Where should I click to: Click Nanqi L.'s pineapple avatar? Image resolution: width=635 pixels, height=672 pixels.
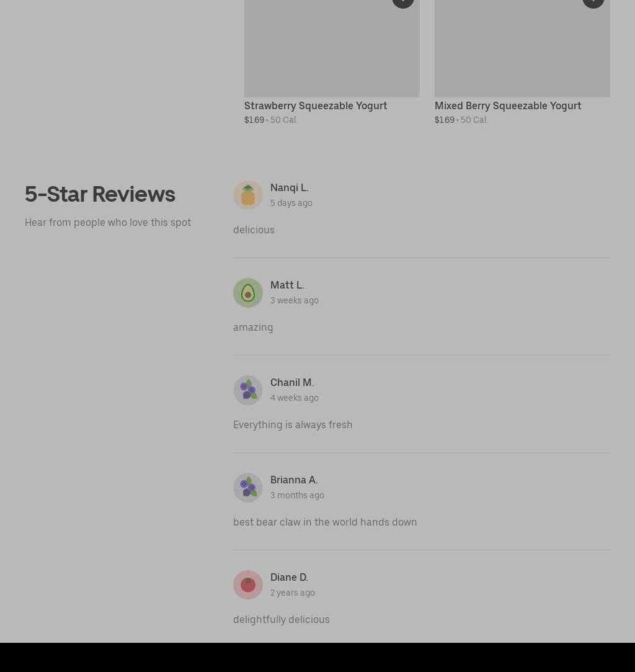click(x=248, y=195)
